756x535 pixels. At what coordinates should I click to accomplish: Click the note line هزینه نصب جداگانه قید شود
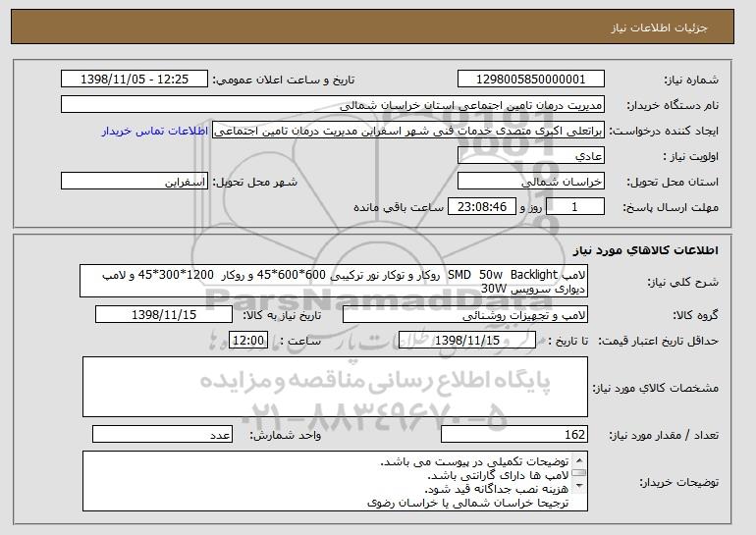click(x=497, y=489)
